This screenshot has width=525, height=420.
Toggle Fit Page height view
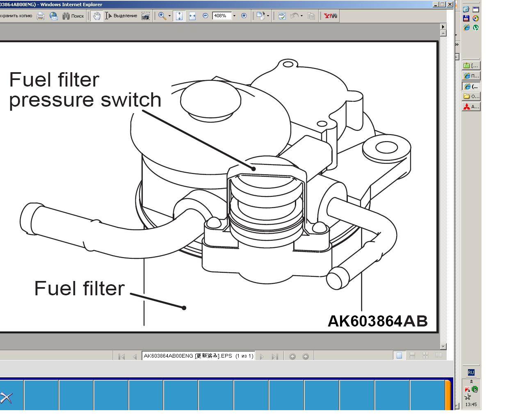[x=179, y=16]
